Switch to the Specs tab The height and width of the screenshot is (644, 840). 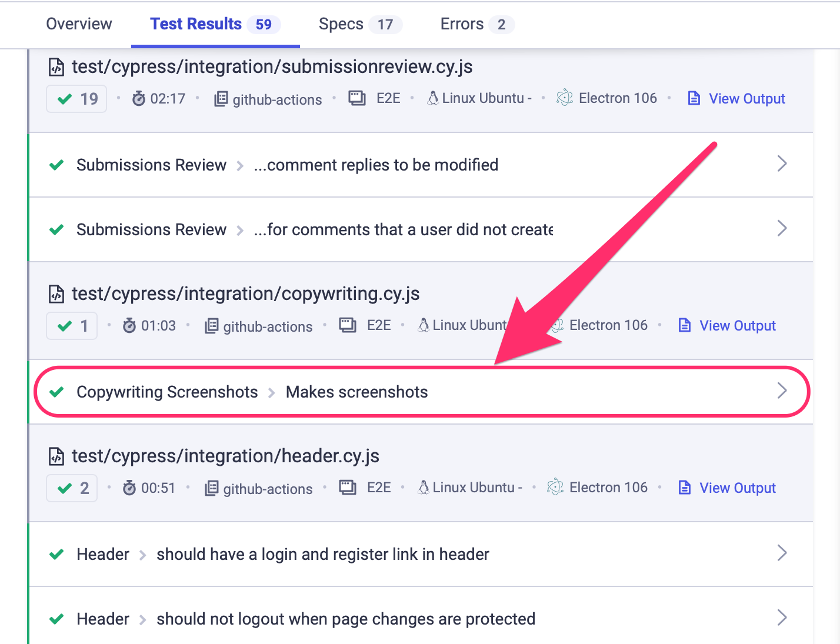tap(341, 24)
